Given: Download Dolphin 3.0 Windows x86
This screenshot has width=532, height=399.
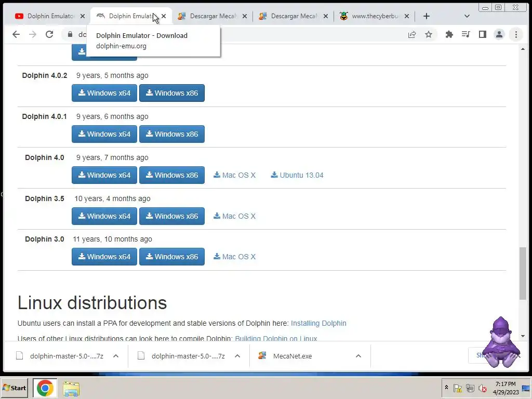Looking at the screenshot, I should (171, 257).
